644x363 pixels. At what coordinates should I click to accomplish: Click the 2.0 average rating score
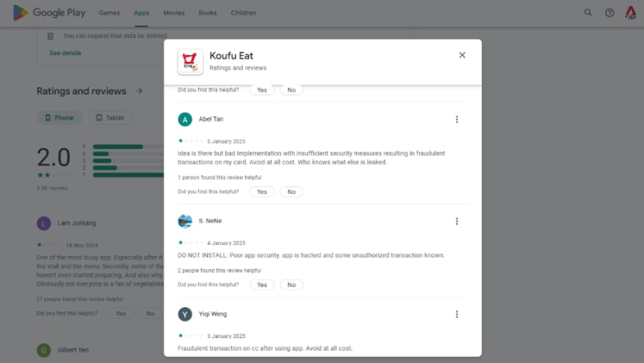[54, 157]
